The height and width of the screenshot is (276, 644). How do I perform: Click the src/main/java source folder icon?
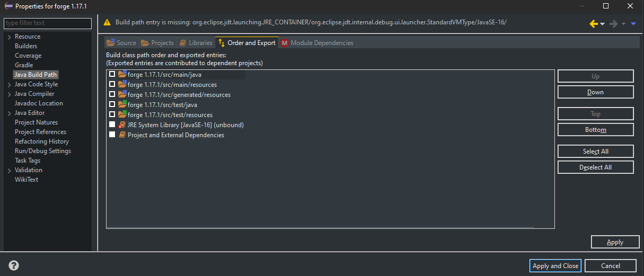[122, 74]
